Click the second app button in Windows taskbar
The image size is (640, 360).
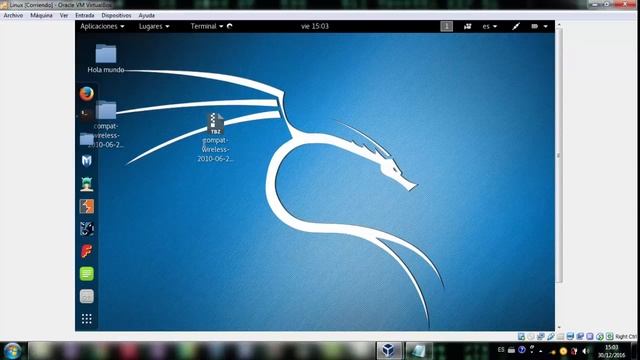point(418,351)
